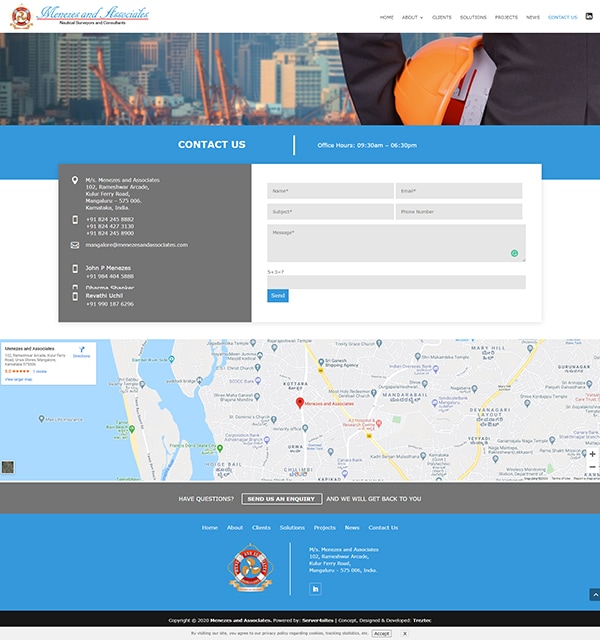Screen dimensions: 600x640
Task: Click the Office Hours text
Action: click(x=367, y=145)
